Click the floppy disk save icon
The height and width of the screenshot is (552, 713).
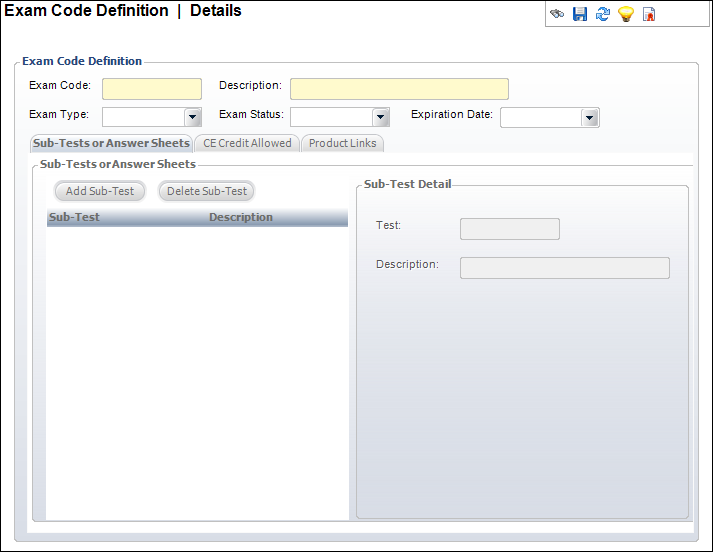point(580,15)
